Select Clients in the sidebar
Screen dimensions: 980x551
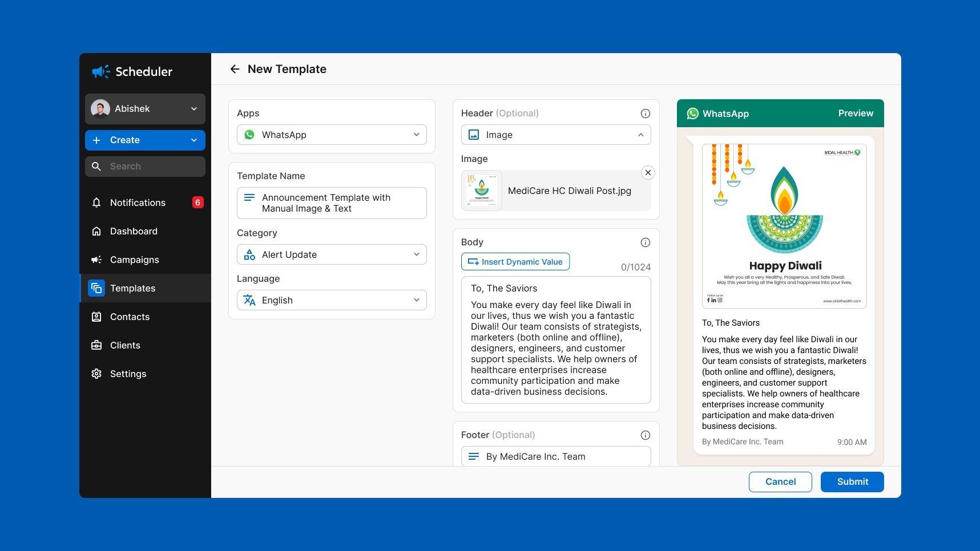pyautogui.click(x=125, y=345)
